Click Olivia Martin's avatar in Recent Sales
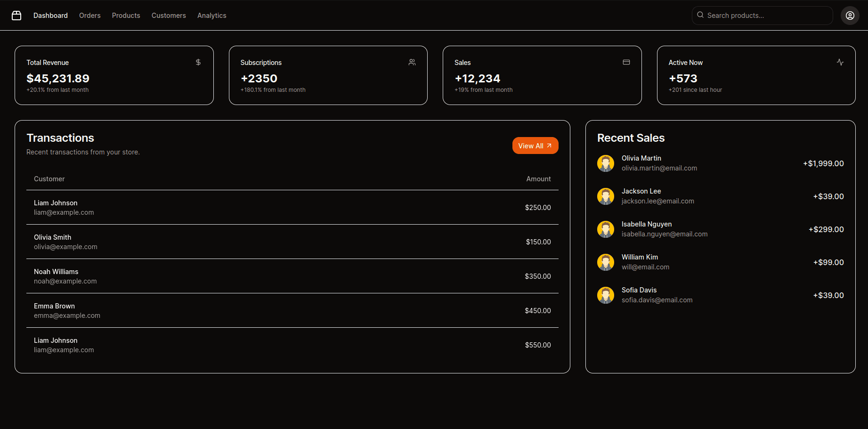 click(606, 163)
